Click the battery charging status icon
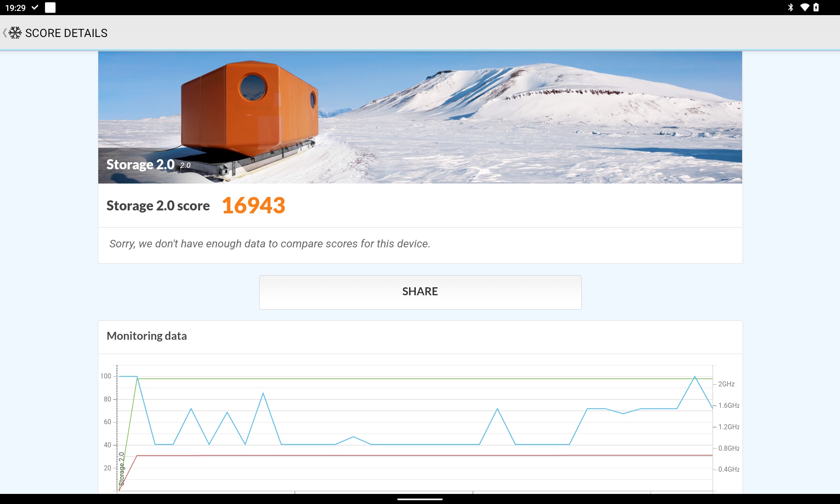Screen dimensions: 840x504 [816, 7]
